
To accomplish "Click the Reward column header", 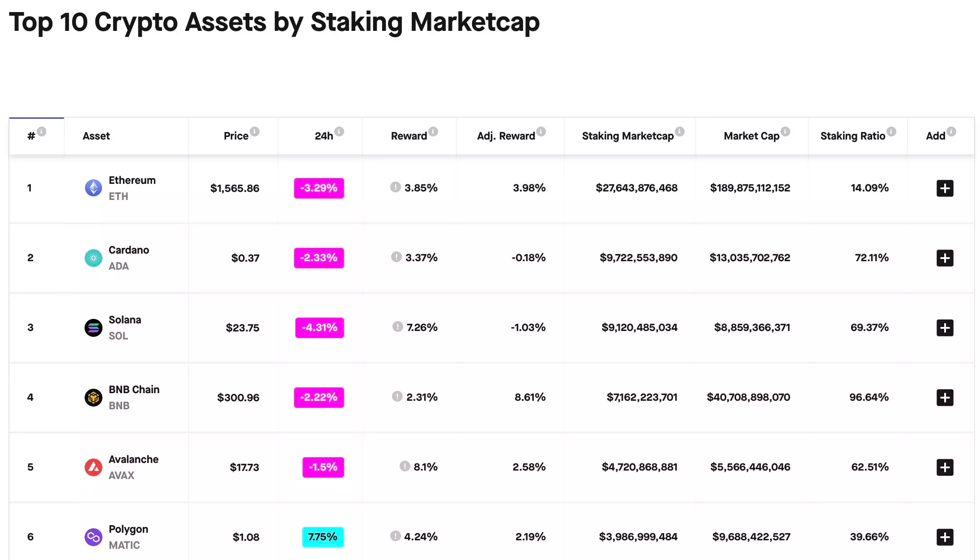I will (409, 136).
